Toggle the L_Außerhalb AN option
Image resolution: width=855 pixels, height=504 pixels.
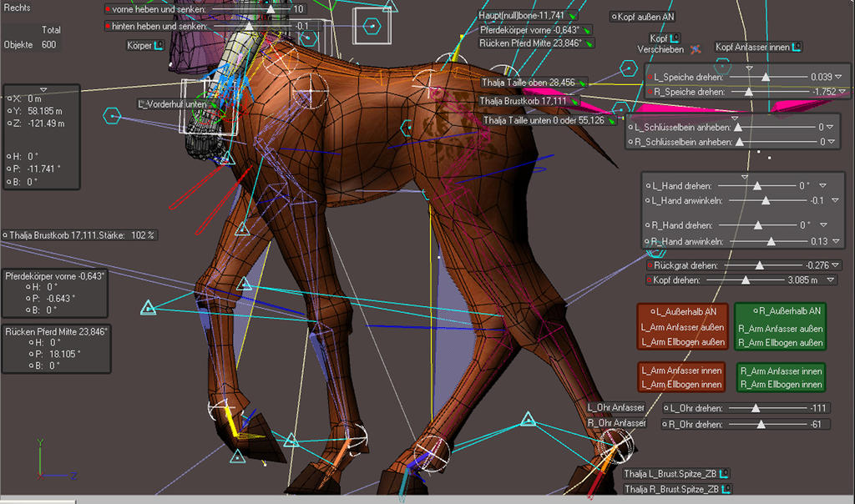(653, 312)
